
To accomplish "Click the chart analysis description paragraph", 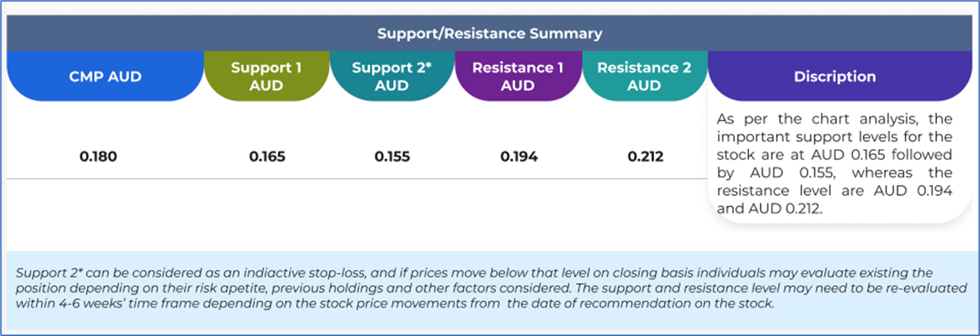I will 834,164.
